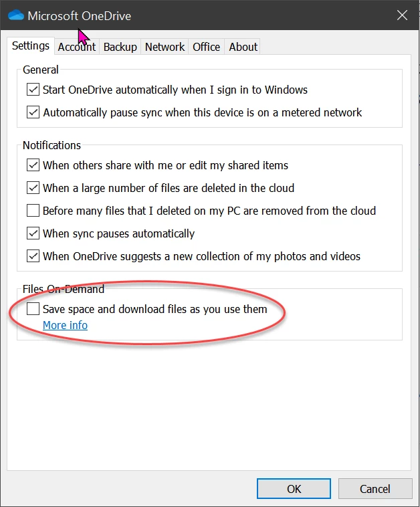The image size is (420, 507).
Task: Open the More info link
Action: [65, 325]
